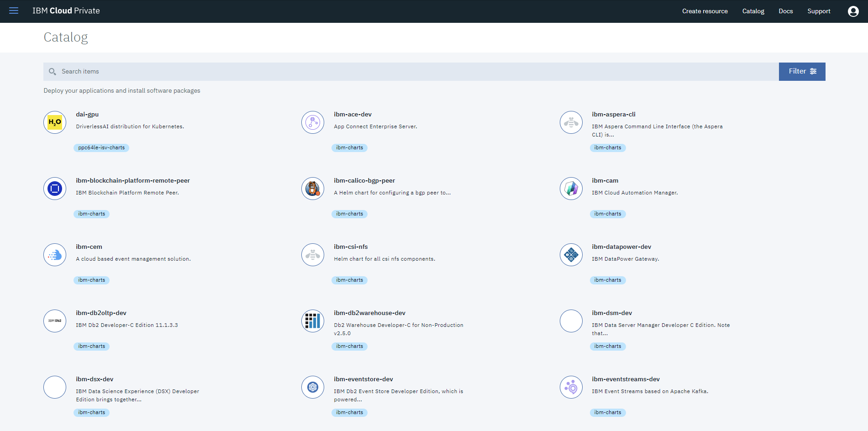The image size is (868, 431).
Task: Open the ibm-db2oltp-dev chart title
Action: (x=101, y=313)
